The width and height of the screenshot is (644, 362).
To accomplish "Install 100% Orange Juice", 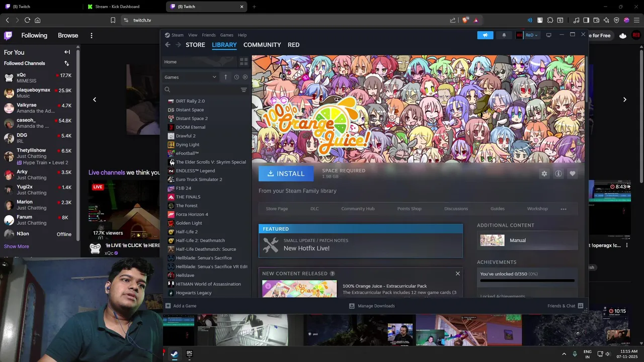I will pyautogui.click(x=286, y=173).
